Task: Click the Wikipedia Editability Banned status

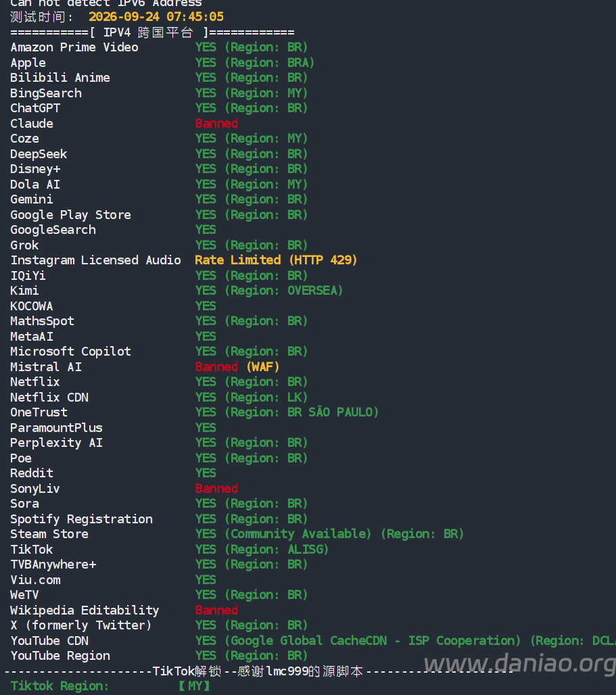Action: [x=216, y=610]
